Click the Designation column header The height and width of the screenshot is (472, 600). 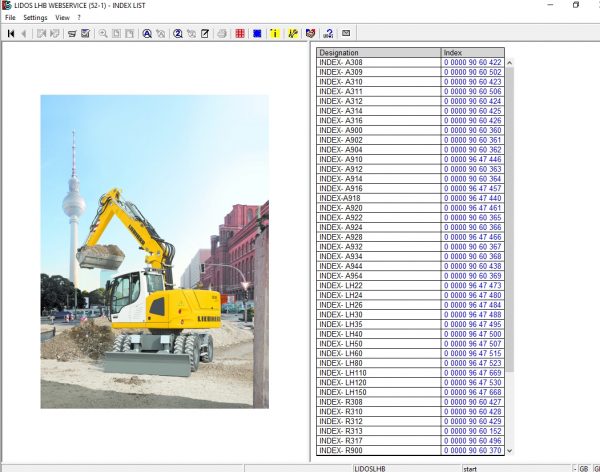pos(378,52)
